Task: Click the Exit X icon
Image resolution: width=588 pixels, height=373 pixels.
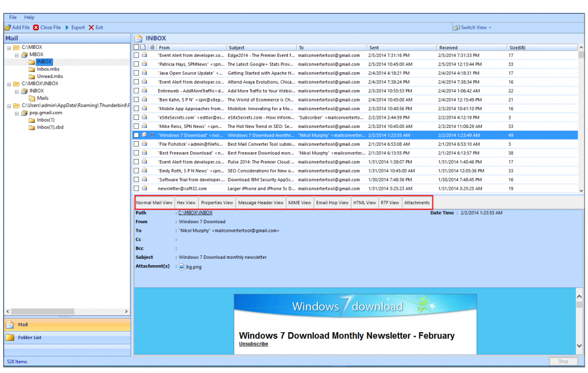Action: click(x=91, y=28)
